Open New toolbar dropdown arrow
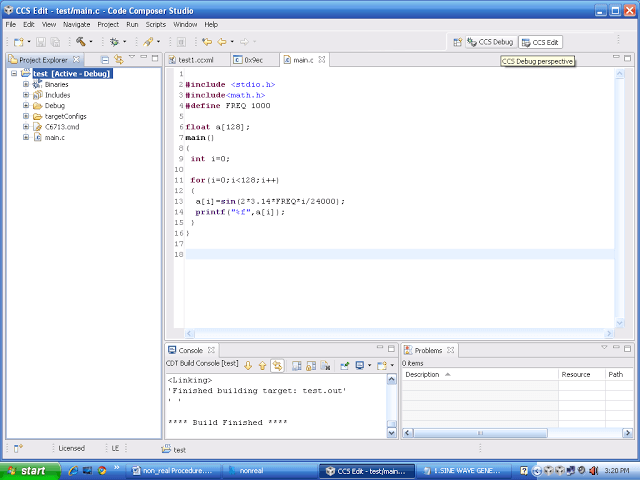The height and width of the screenshot is (480, 640). pos(29,41)
